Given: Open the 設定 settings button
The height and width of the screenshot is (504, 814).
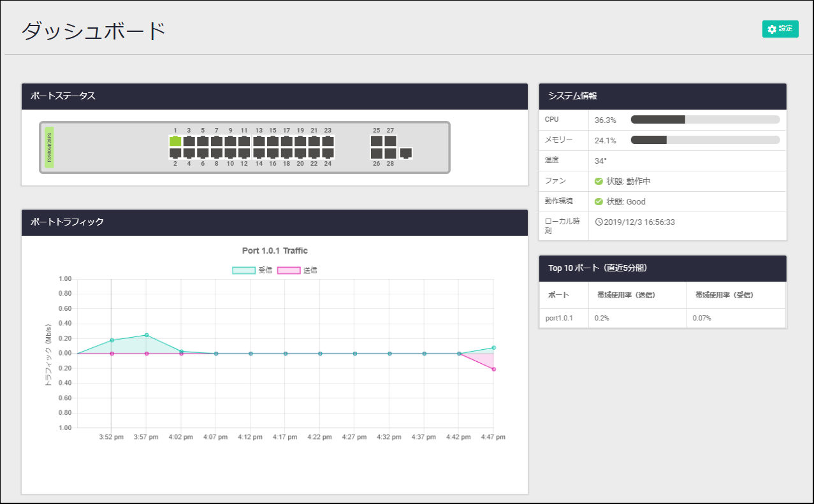Looking at the screenshot, I should point(780,29).
